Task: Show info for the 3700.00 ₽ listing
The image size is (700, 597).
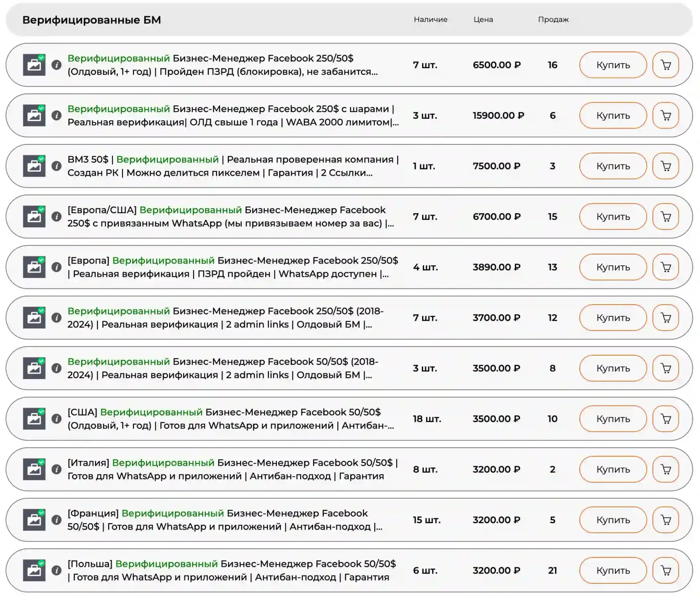Action: pyautogui.click(x=56, y=318)
